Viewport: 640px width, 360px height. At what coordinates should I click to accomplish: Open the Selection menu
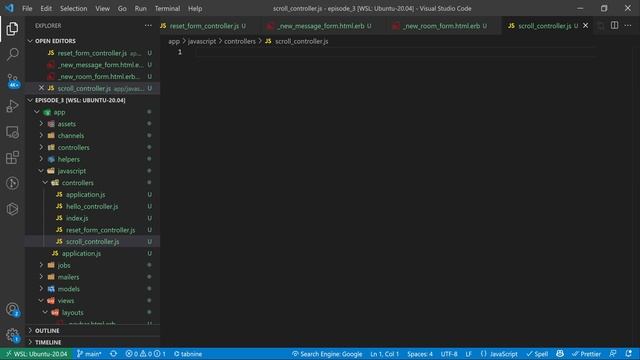coord(73,8)
